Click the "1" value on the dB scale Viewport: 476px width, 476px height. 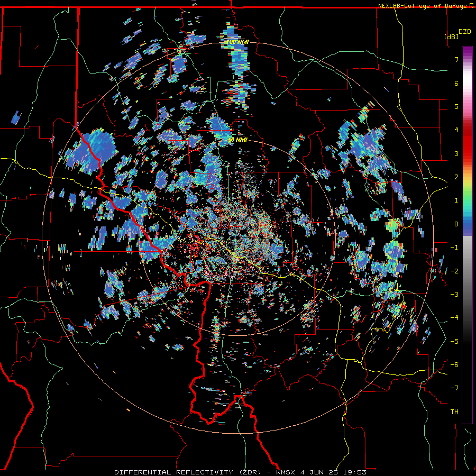(456, 200)
